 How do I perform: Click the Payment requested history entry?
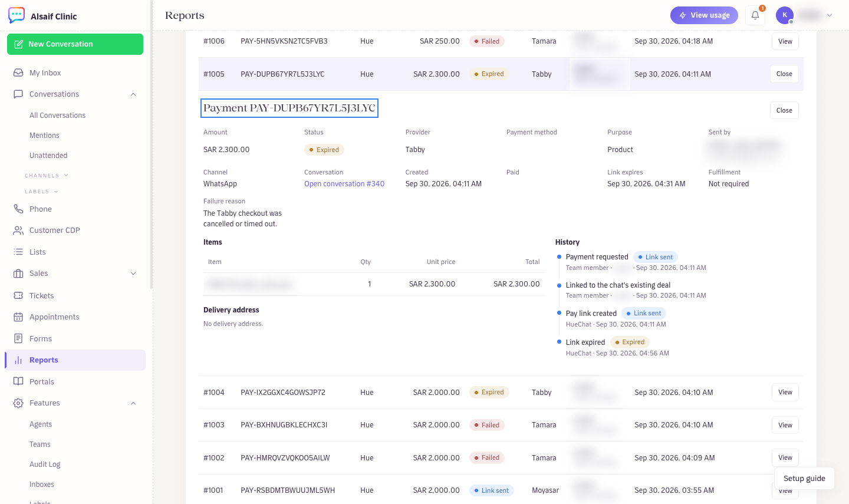(x=597, y=257)
